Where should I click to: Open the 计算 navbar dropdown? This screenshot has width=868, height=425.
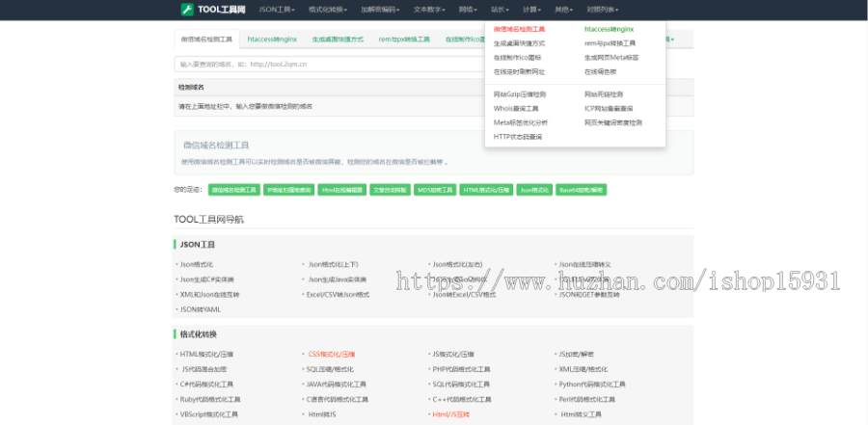(532, 10)
